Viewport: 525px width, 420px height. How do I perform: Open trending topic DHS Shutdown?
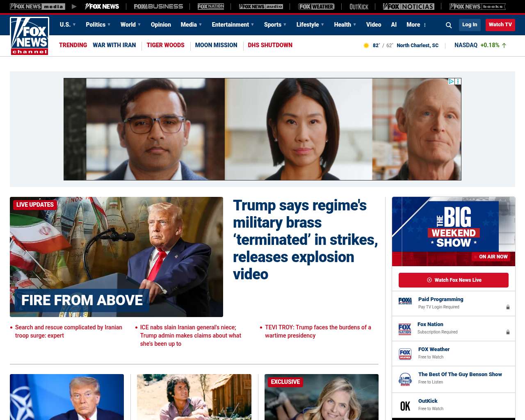[270, 45]
